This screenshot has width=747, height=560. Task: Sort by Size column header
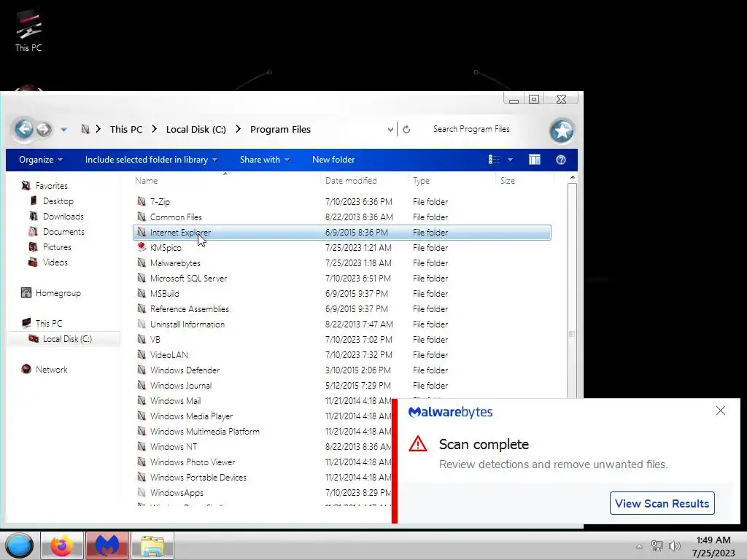508,181
